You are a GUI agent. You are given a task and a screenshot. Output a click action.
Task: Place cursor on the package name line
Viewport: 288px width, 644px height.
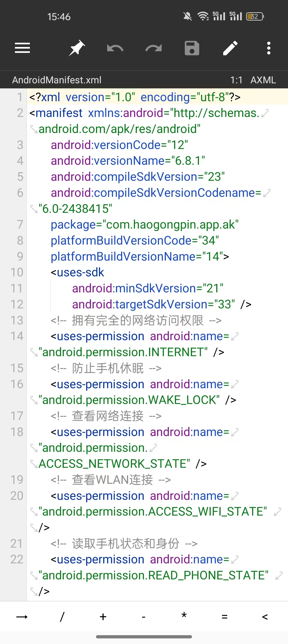click(145, 225)
